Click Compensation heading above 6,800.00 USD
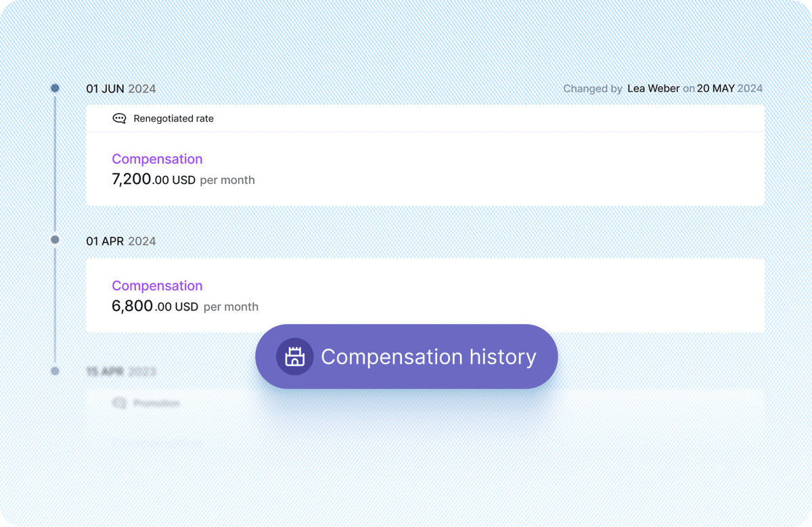This screenshot has height=527, width=812. 157,285
